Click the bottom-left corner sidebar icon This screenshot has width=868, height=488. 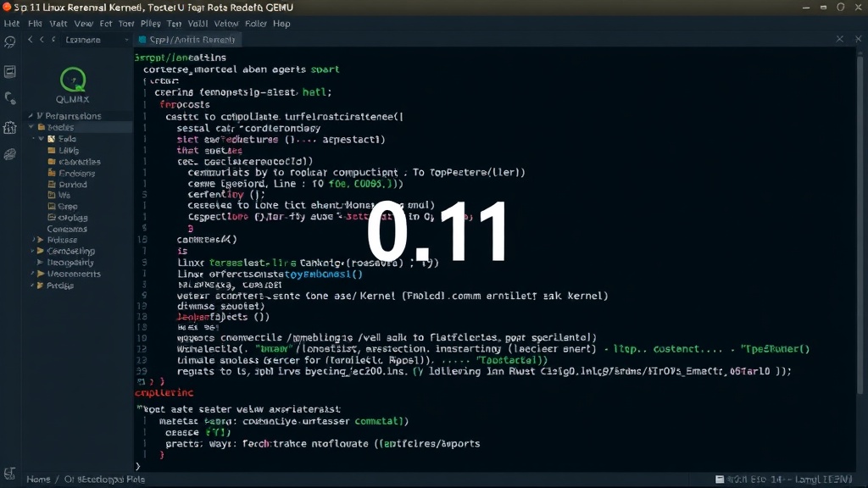[x=9, y=474]
